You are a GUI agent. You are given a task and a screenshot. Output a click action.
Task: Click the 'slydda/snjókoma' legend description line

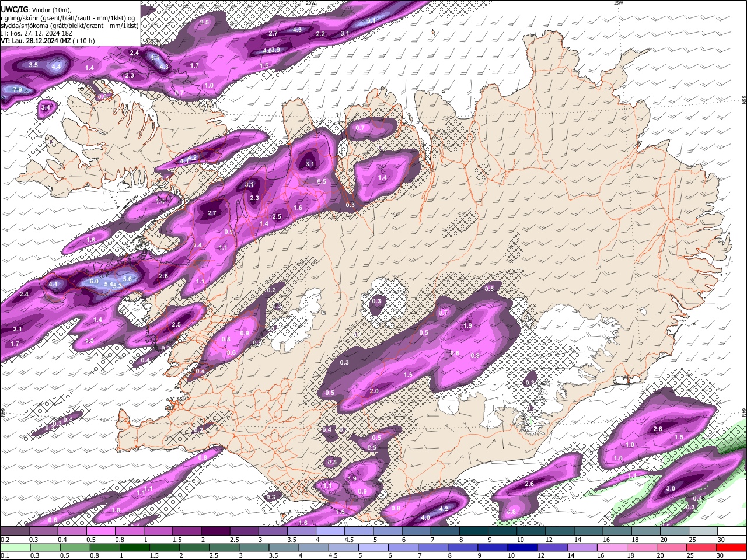69,26
